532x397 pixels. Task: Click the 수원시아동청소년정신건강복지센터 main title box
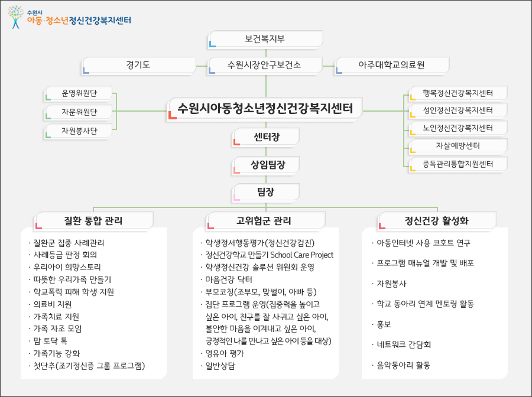[x=265, y=109]
